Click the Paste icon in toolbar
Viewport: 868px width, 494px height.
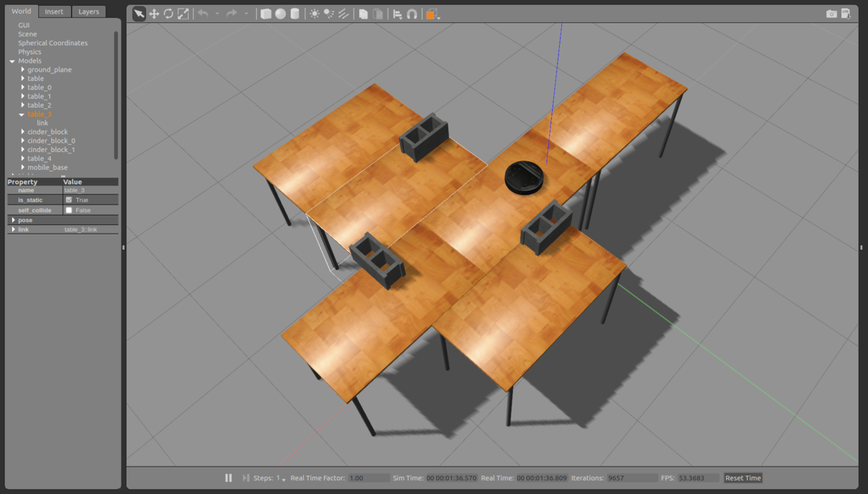click(377, 14)
